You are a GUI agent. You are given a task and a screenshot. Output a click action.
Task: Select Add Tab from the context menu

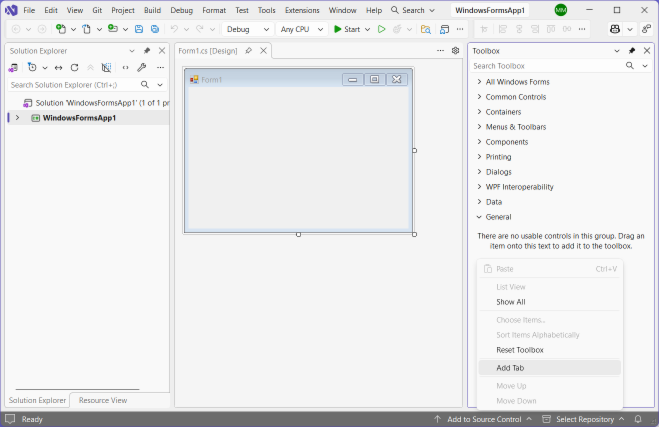(x=549, y=368)
